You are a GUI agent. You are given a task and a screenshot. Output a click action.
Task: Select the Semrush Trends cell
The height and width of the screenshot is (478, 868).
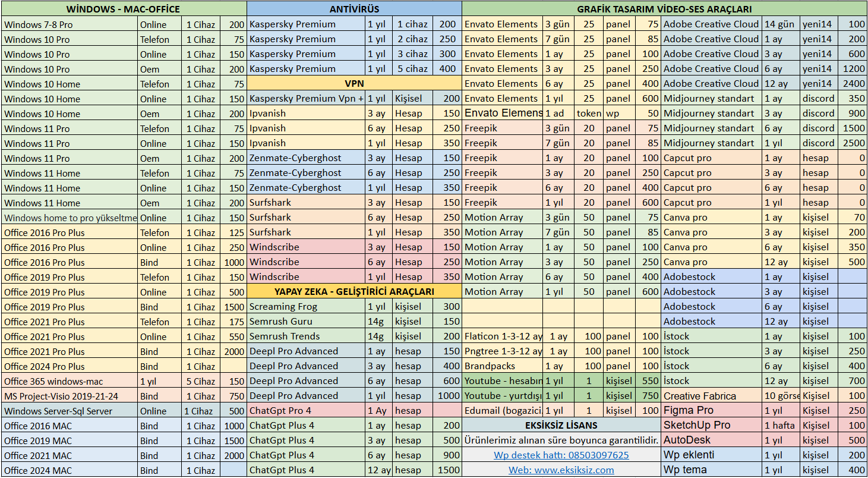click(306, 337)
